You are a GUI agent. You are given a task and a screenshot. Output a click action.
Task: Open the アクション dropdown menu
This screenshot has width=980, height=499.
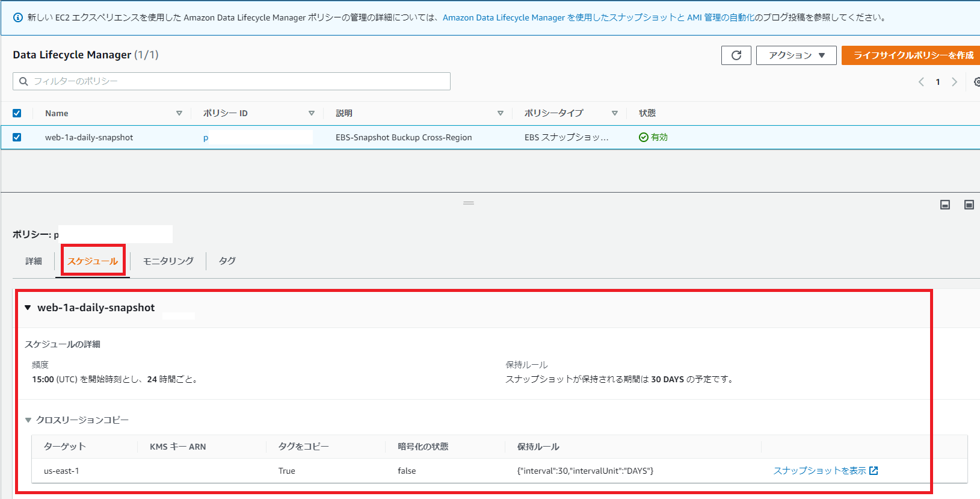(x=796, y=55)
